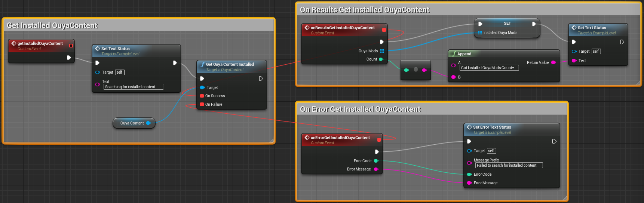
Task: Click the B pin on the Append node
Action: pyautogui.click(x=454, y=77)
